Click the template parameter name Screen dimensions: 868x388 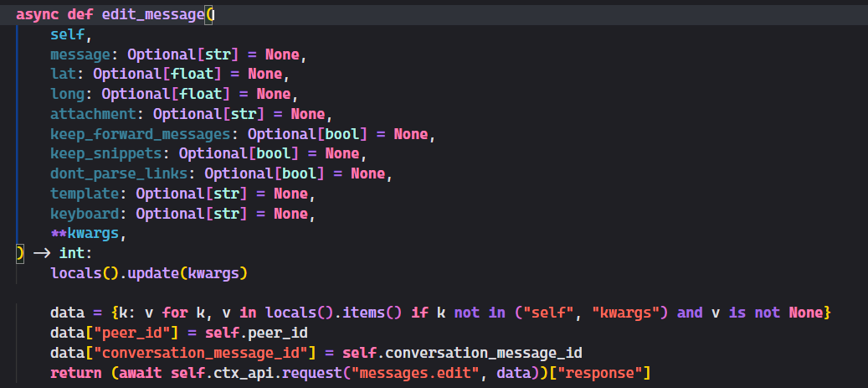click(x=85, y=194)
